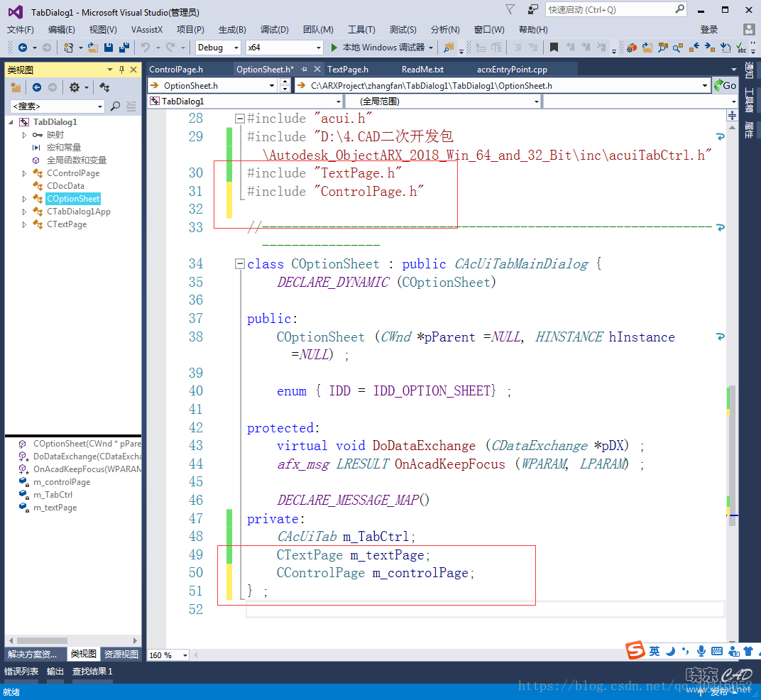Toggle pin on the Class View panel
This screenshot has width=761, height=700.
pos(122,70)
